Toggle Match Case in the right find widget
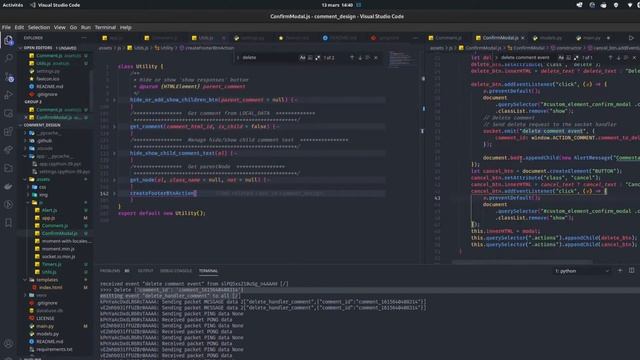Image resolution: width=640 pixels, height=360 pixels. pos(561,58)
